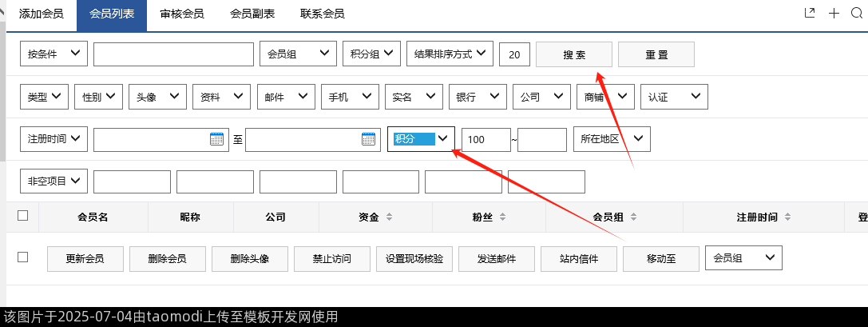
Task: Click the keyword input field next to 按条件
Action: coord(173,54)
